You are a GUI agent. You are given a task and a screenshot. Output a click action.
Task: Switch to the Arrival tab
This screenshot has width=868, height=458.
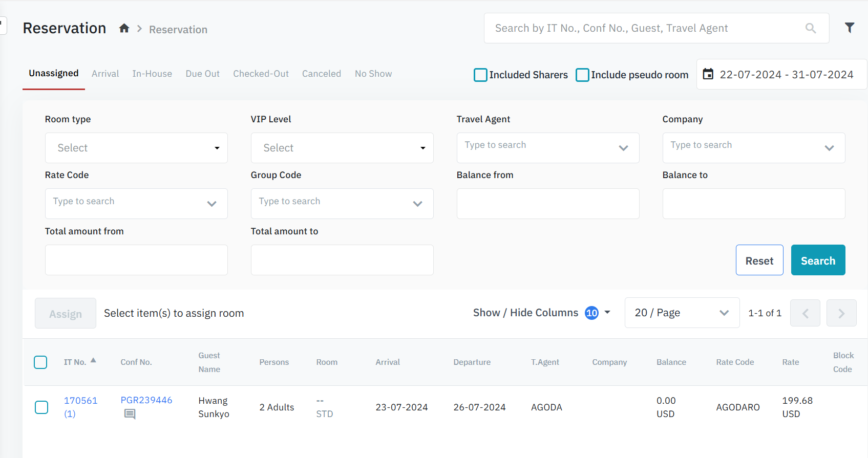click(105, 74)
